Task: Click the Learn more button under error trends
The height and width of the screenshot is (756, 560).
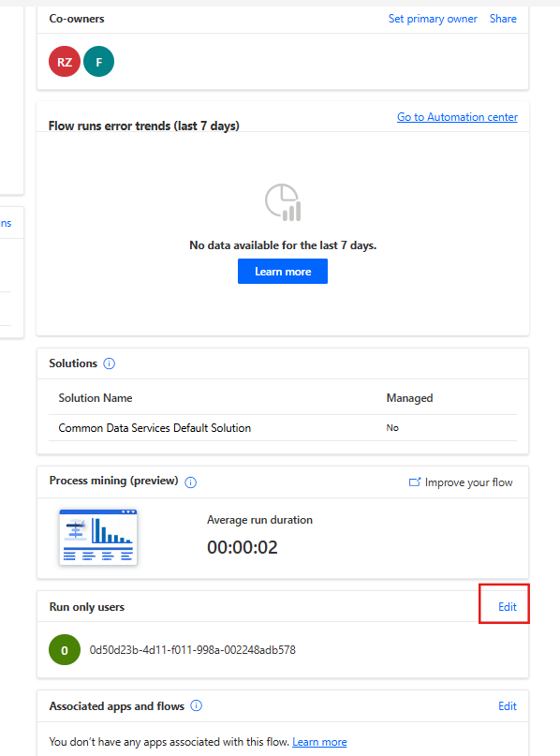Action: point(282,271)
